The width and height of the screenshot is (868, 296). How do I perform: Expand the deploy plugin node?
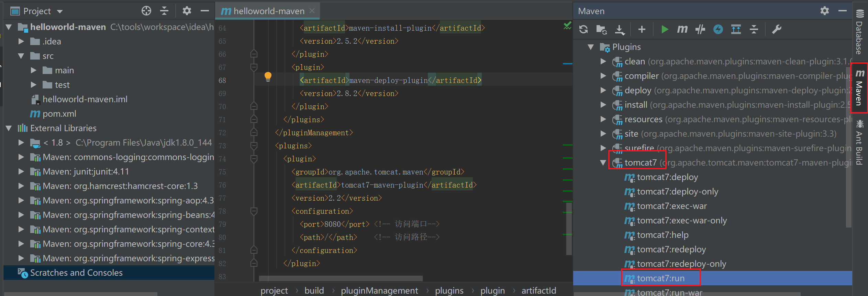click(603, 90)
